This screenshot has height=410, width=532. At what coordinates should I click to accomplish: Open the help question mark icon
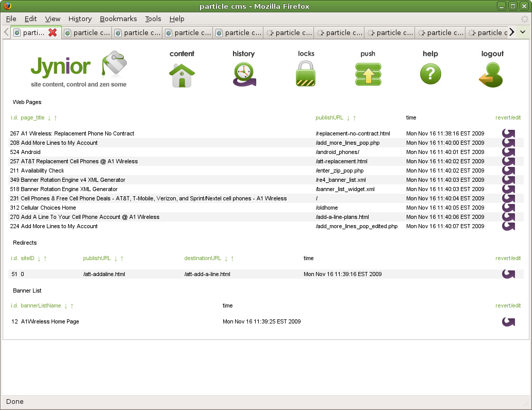pos(430,75)
